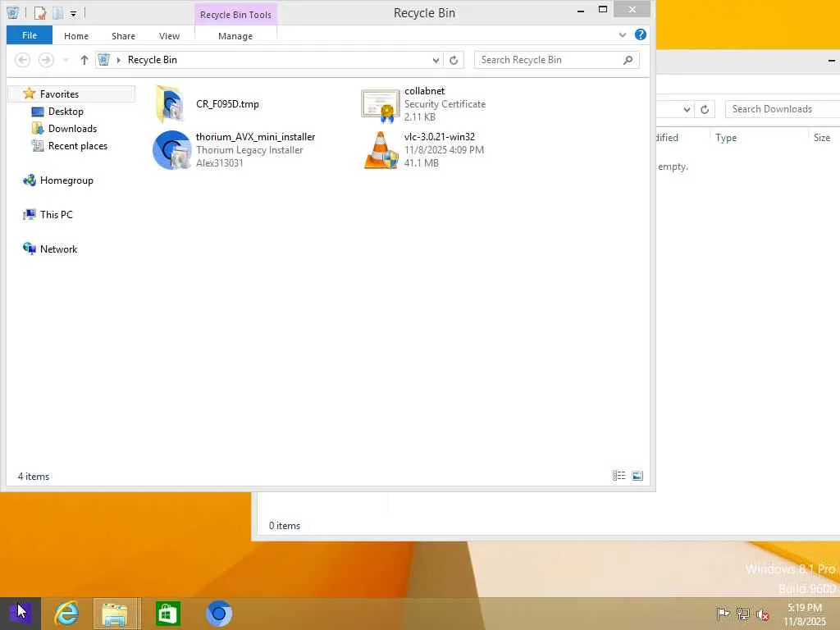Click the Search Downloads field in the back window

(783, 109)
